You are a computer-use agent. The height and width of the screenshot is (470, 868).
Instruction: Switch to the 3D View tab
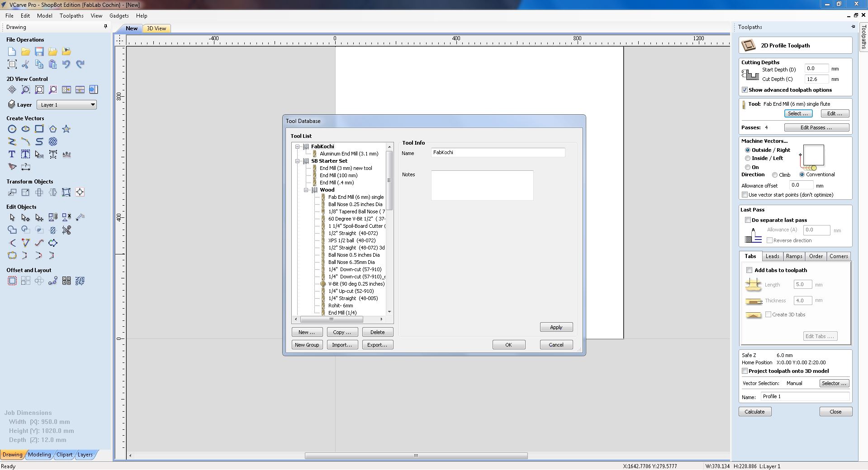(x=157, y=28)
